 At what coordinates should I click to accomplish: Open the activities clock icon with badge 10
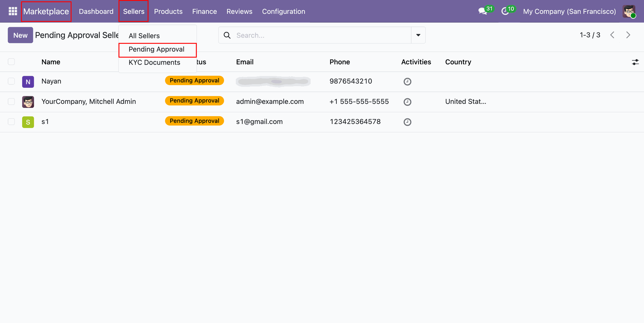pos(508,11)
